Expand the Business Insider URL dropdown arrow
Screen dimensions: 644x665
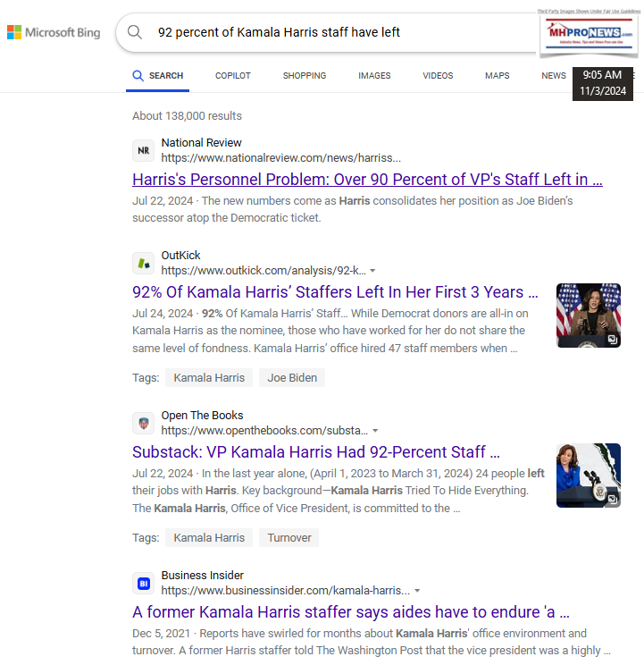(417, 591)
